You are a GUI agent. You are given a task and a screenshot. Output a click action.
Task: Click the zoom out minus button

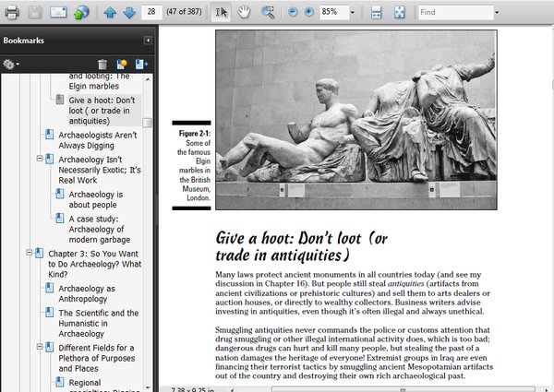point(292,12)
